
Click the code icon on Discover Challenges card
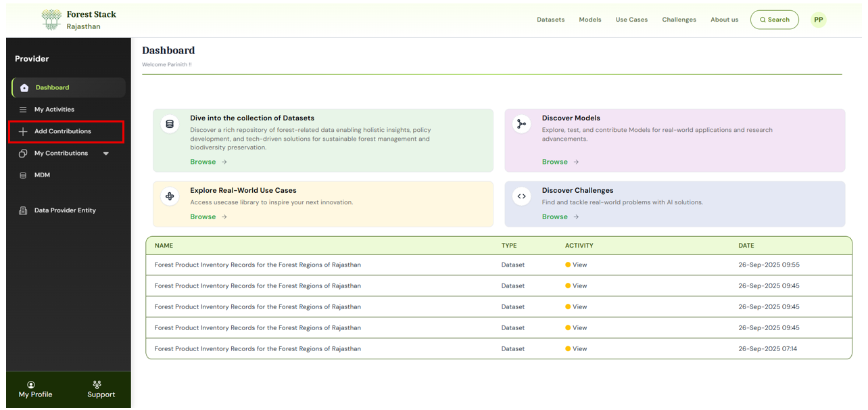click(x=521, y=196)
